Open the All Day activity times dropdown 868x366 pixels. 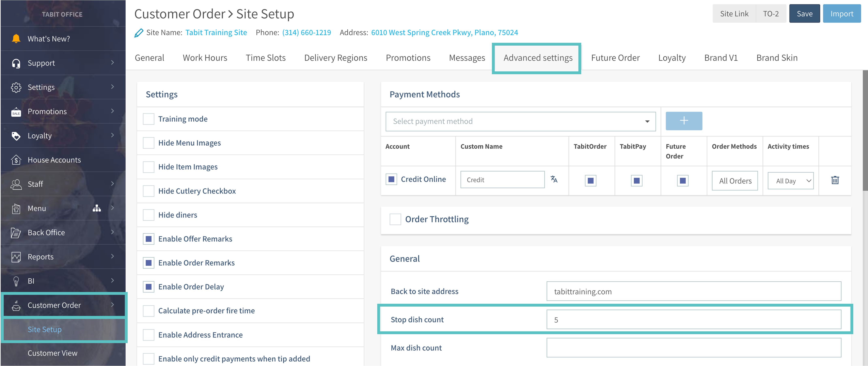pos(790,181)
